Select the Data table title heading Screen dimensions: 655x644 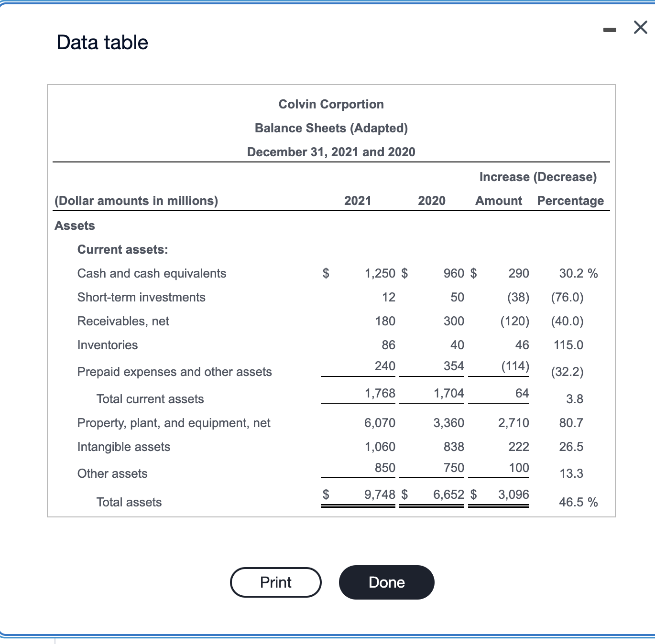pos(102,42)
